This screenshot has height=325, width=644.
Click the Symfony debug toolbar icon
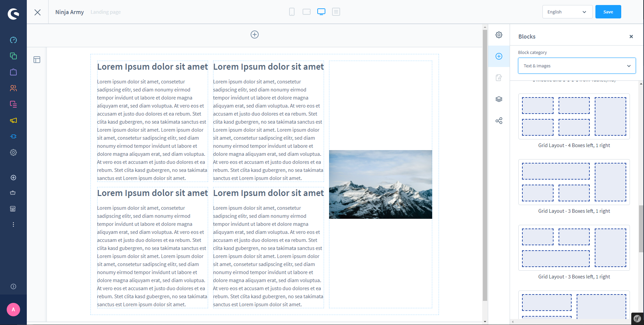pyautogui.click(x=637, y=319)
